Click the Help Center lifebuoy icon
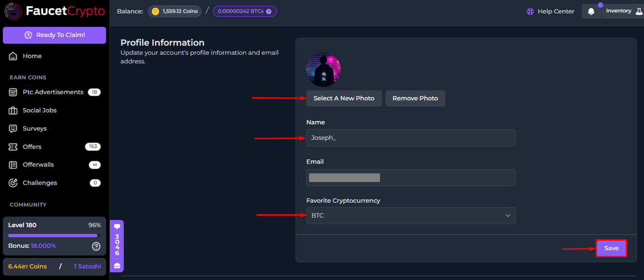644x280 pixels. 530,12
